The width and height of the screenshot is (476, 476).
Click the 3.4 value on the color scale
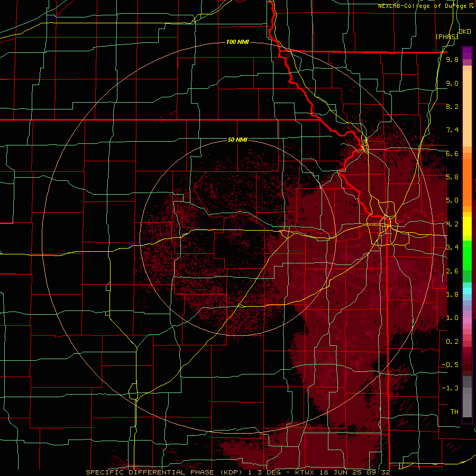(452, 248)
